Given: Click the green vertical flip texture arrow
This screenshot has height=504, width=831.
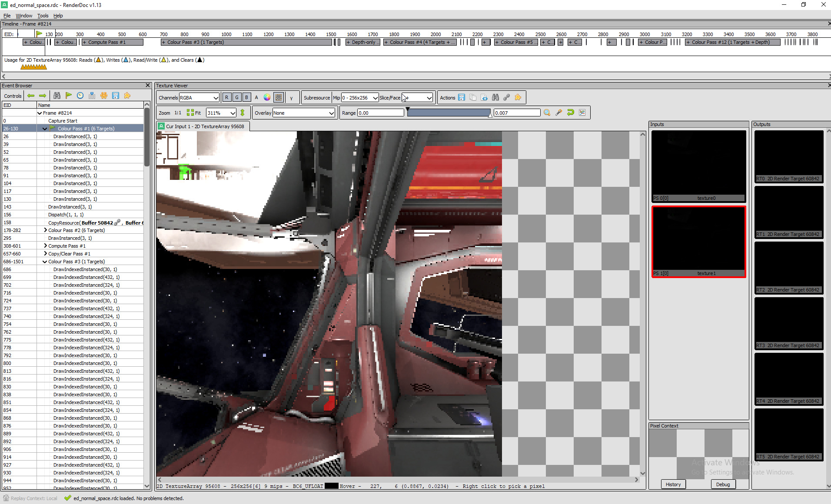Looking at the screenshot, I should pos(243,113).
